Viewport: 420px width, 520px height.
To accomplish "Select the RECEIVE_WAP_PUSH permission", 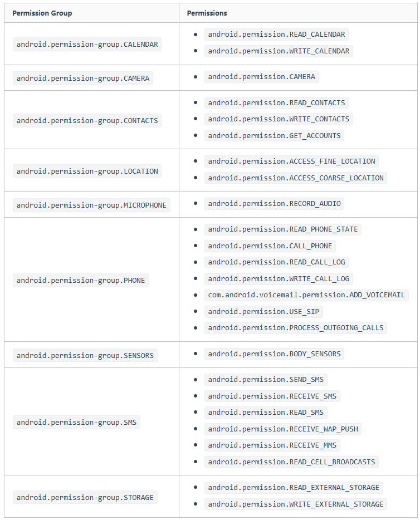I will pyautogui.click(x=283, y=429).
